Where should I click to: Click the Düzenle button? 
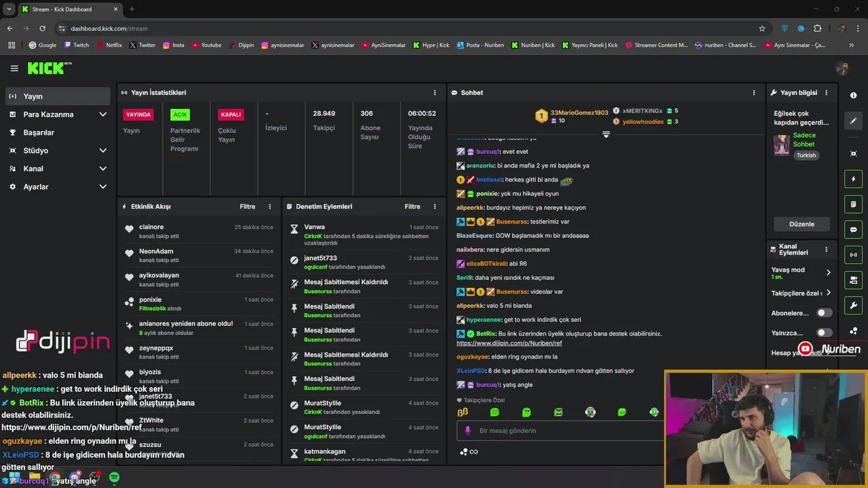pos(802,224)
